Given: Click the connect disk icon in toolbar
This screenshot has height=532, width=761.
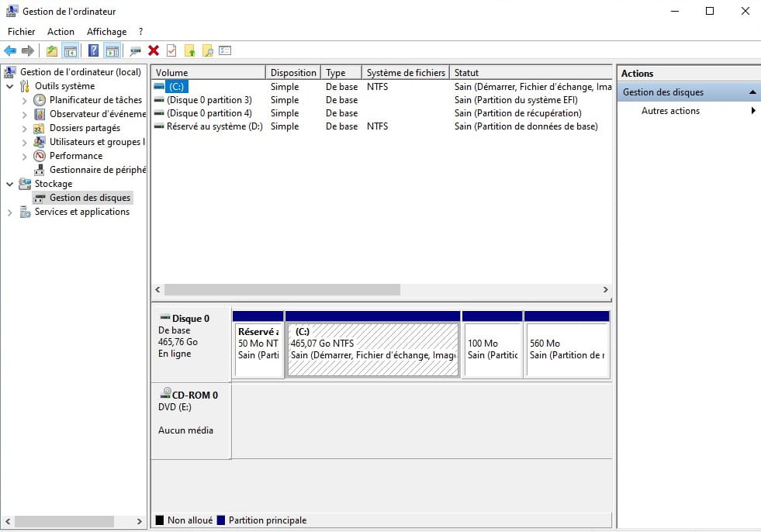Looking at the screenshot, I should 135,51.
